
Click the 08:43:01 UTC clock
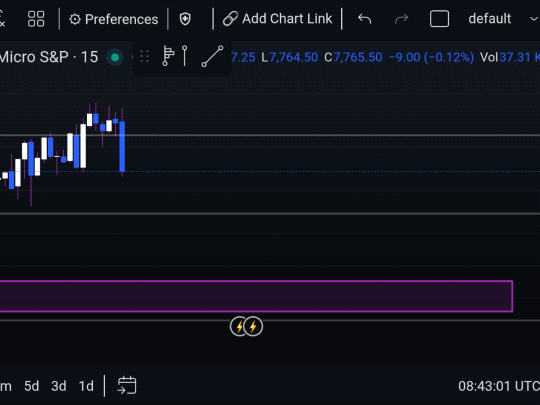499,386
